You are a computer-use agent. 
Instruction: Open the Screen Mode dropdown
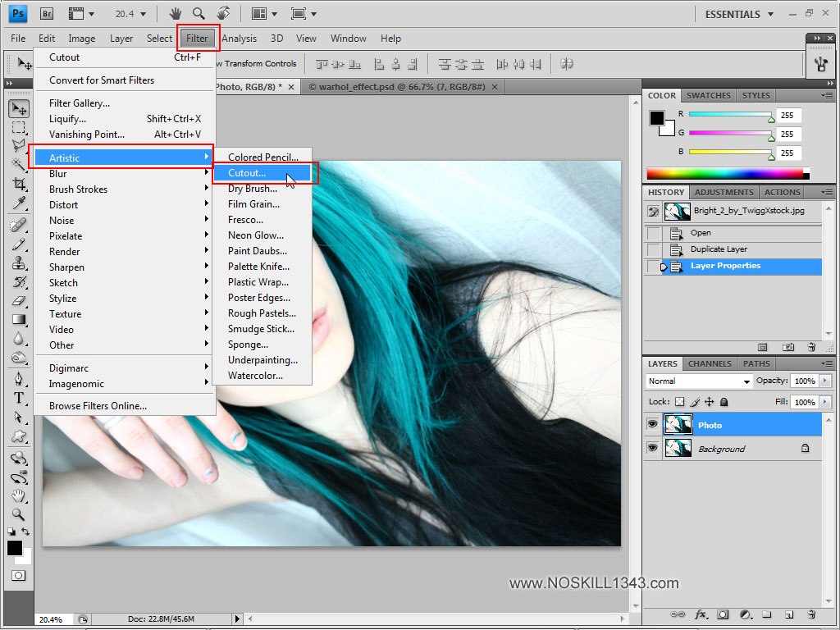(x=304, y=14)
